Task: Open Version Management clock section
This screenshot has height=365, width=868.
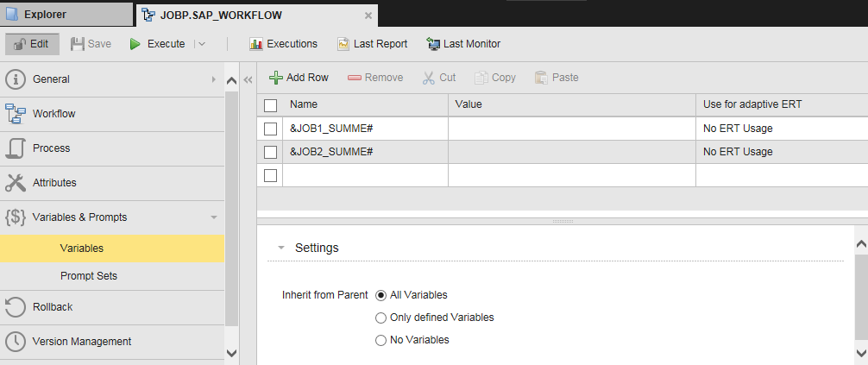Action: 81,342
